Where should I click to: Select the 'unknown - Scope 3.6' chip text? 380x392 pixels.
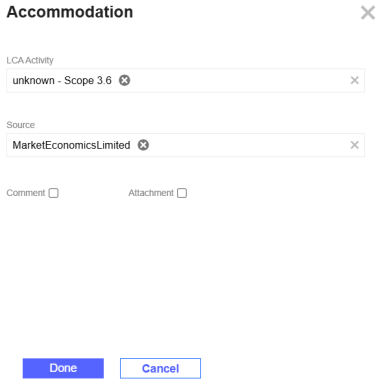point(62,80)
